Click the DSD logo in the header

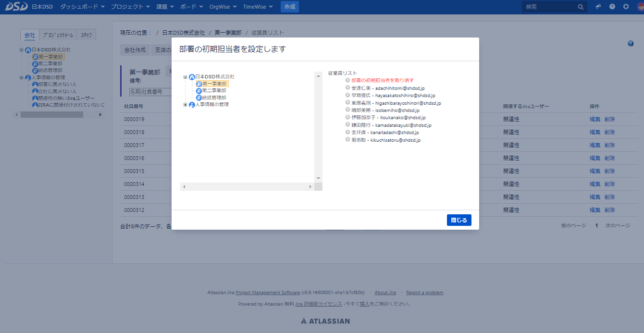[x=16, y=7]
